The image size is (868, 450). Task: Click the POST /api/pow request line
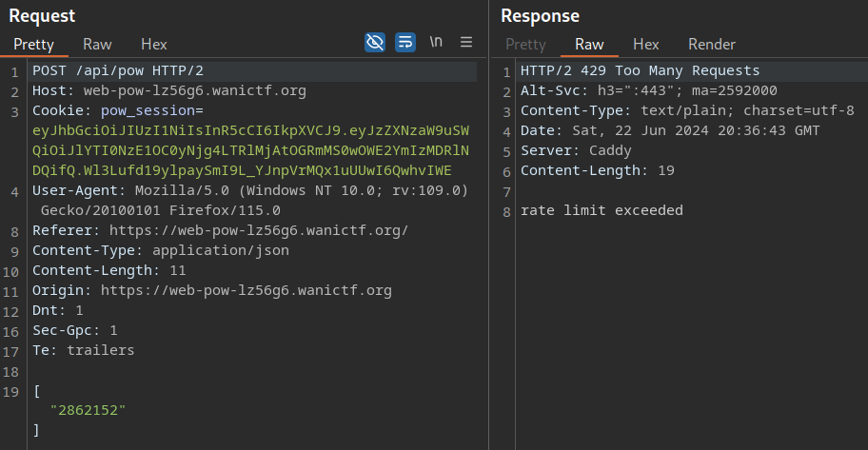tap(118, 71)
